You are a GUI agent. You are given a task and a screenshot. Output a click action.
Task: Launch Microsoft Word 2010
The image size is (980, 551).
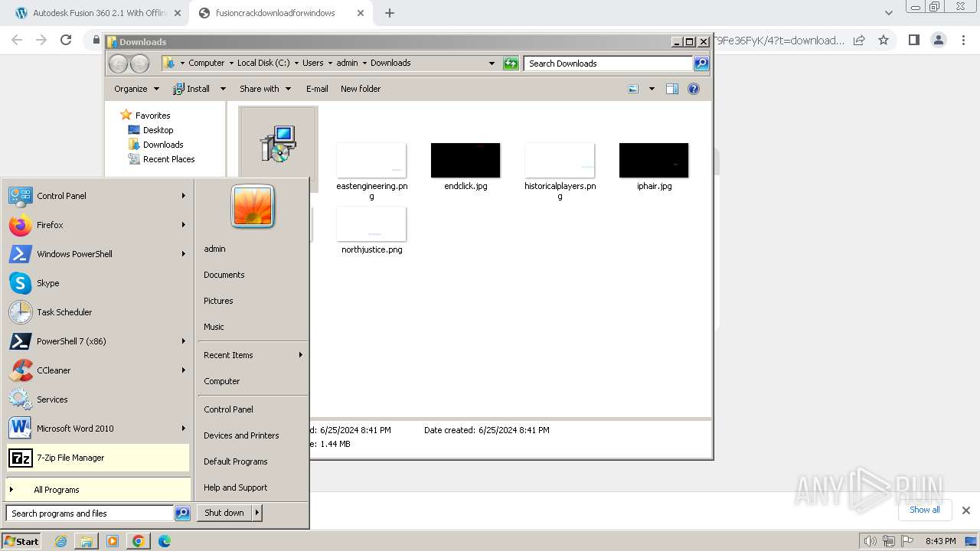(x=98, y=429)
